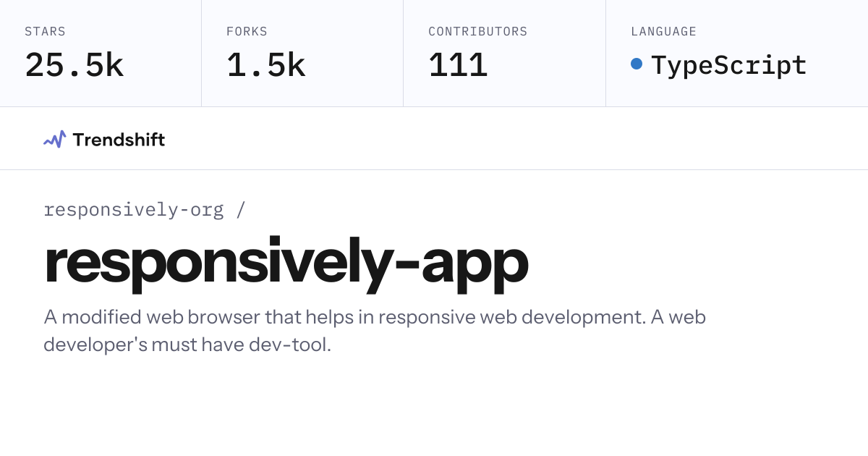Click the Trendshift chart logo icon
Image resolution: width=868 pixels, height=456 pixels.
coord(54,139)
